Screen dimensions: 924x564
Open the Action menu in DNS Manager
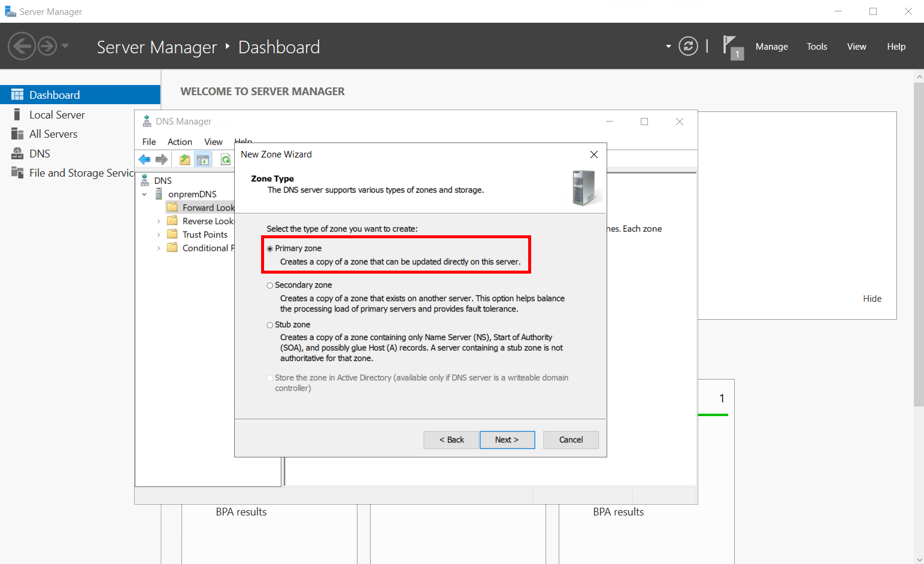pyautogui.click(x=180, y=142)
